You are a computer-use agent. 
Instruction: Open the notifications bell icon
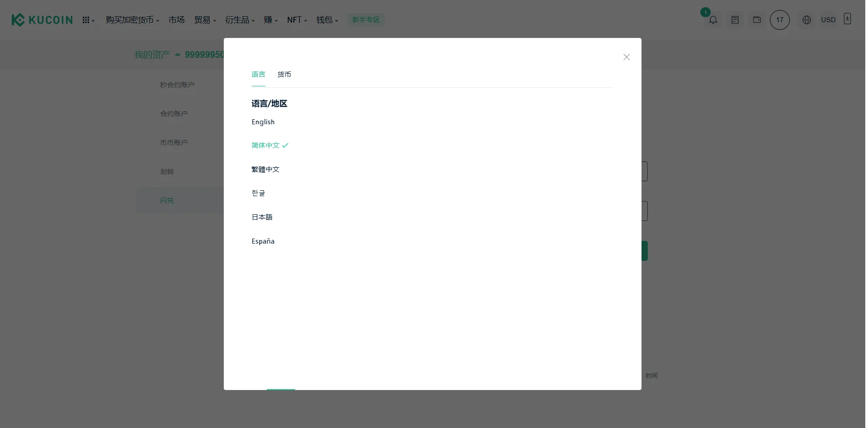pos(713,20)
